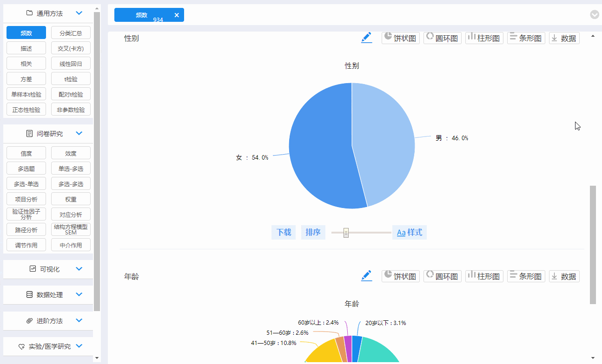Switch 性别 chart to 饼状图
This screenshot has height=364, width=602.
tap(401, 38)
